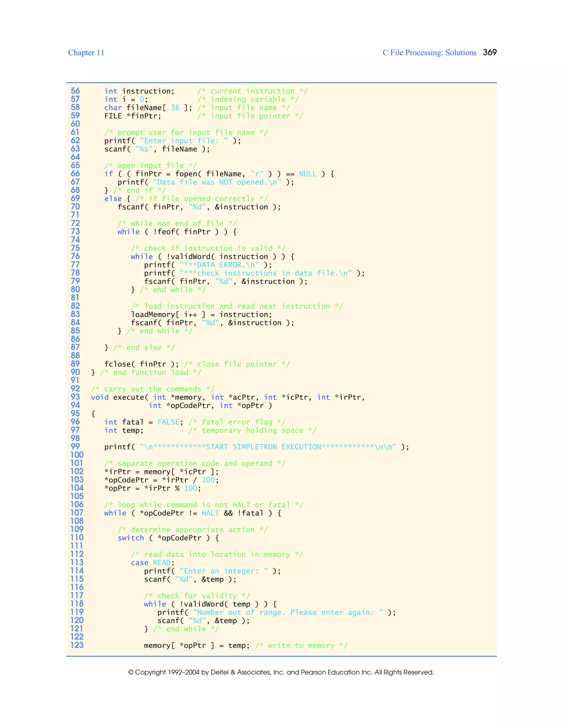Click the 'Data file was NOT opened' string
Image resolution: width=563 pixels, height=728 pixels.
pyautogui.click(x=217, y=182)
